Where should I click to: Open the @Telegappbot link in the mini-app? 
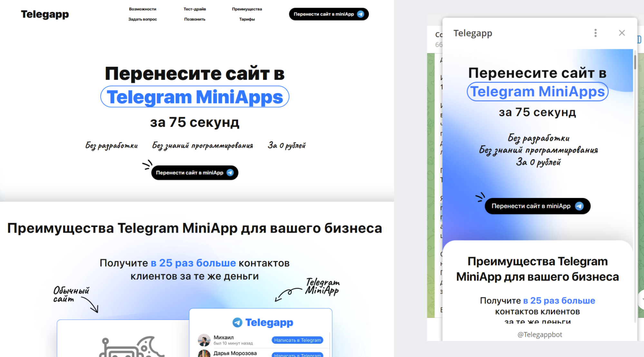point(539,334)
